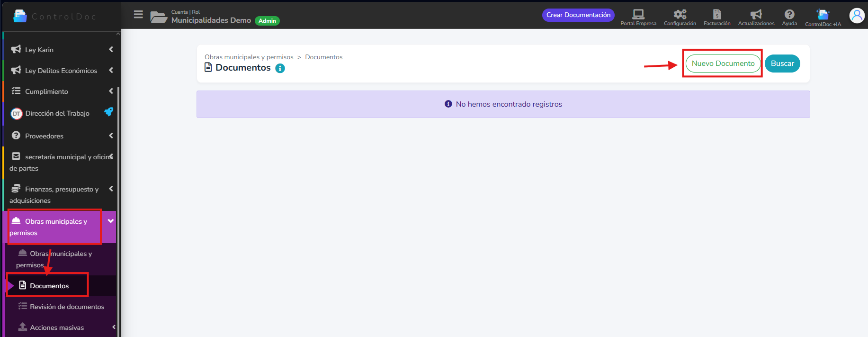
Task: Click the Acciones masivas upload icon
Action: click(x=22, y=327)
